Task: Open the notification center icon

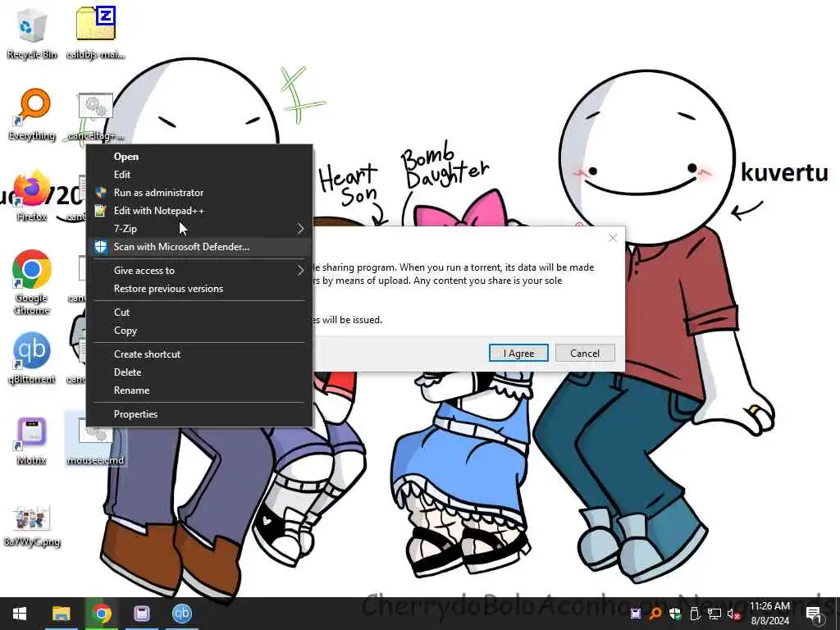Action: click(x=814, y=614)
